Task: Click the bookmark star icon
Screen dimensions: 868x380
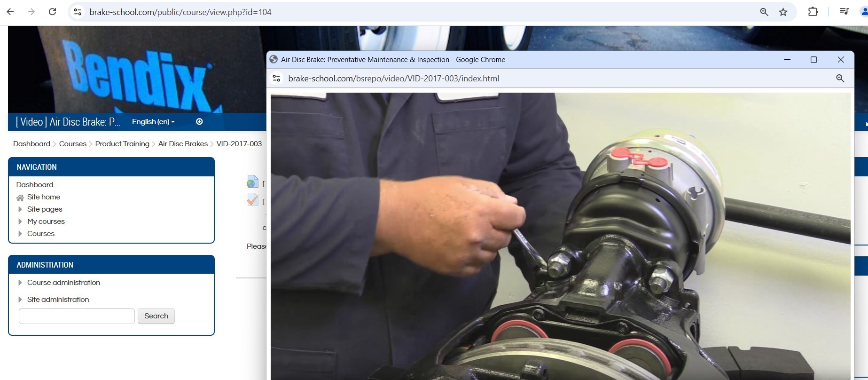Action: tap(783, 12)
